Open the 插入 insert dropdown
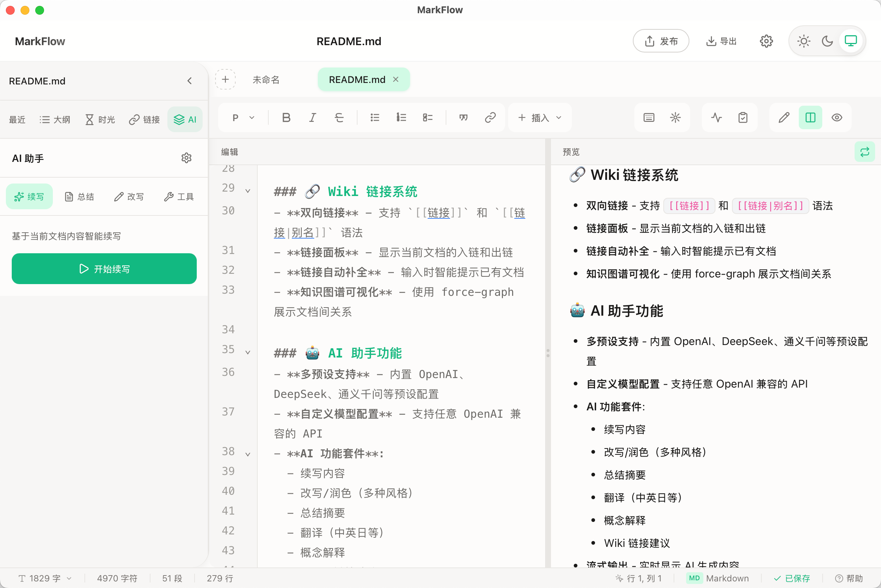The height and width of the screenshot is (588, 881). pos(539,118)
